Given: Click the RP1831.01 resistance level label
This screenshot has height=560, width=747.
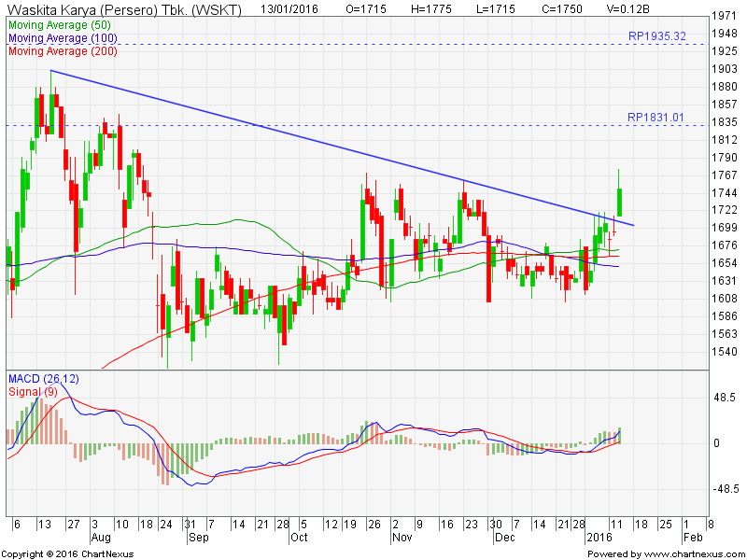Looking at the screenshot, I should tap(656, 118).
